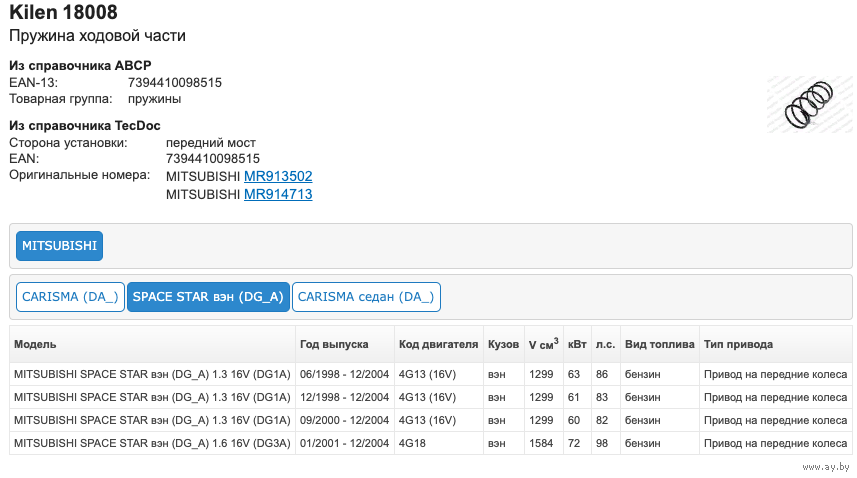This screenshot has width=857, height=478.
Task: Click the кВт column header
Action: pos(577,344)
